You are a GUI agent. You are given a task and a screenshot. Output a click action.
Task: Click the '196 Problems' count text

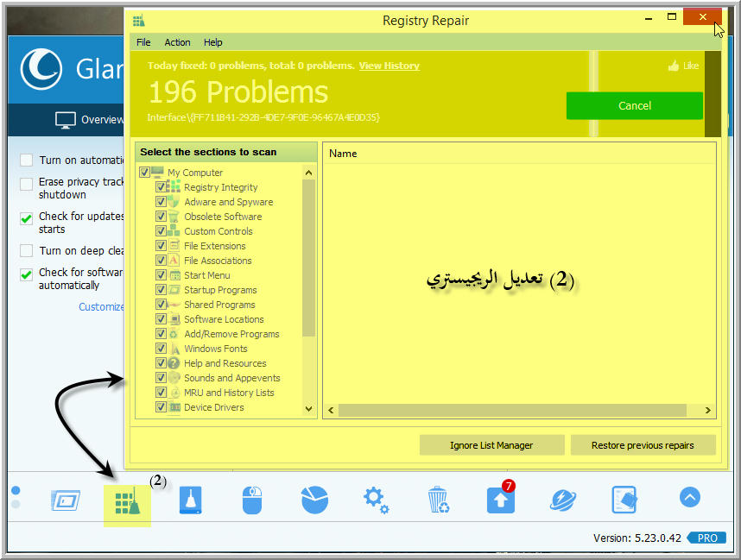click(238, 91)
